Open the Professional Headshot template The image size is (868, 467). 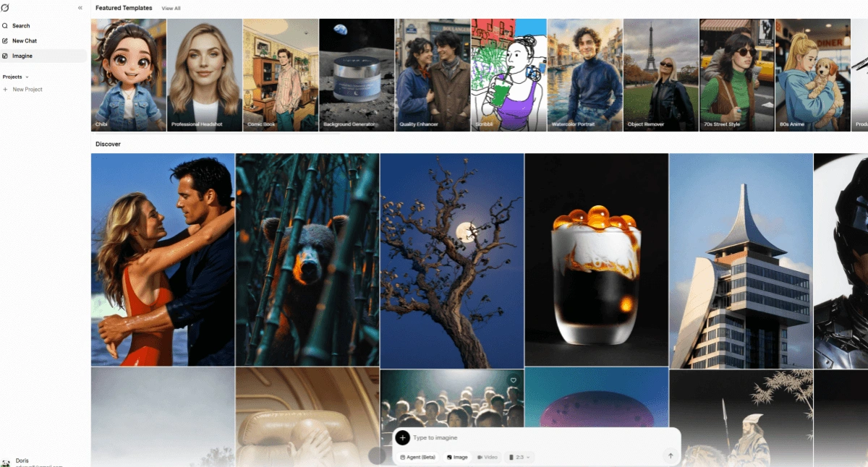pos(205,74)
